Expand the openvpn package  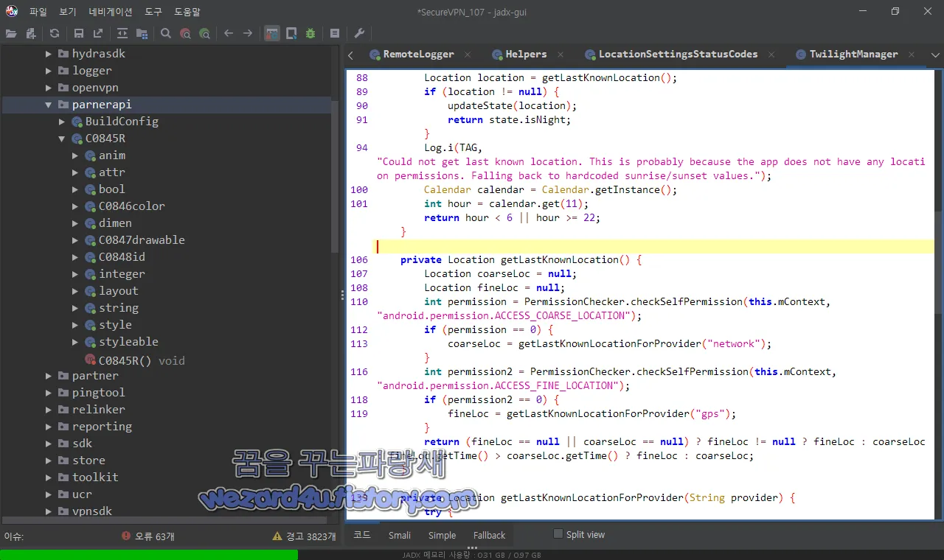(49, 88)
